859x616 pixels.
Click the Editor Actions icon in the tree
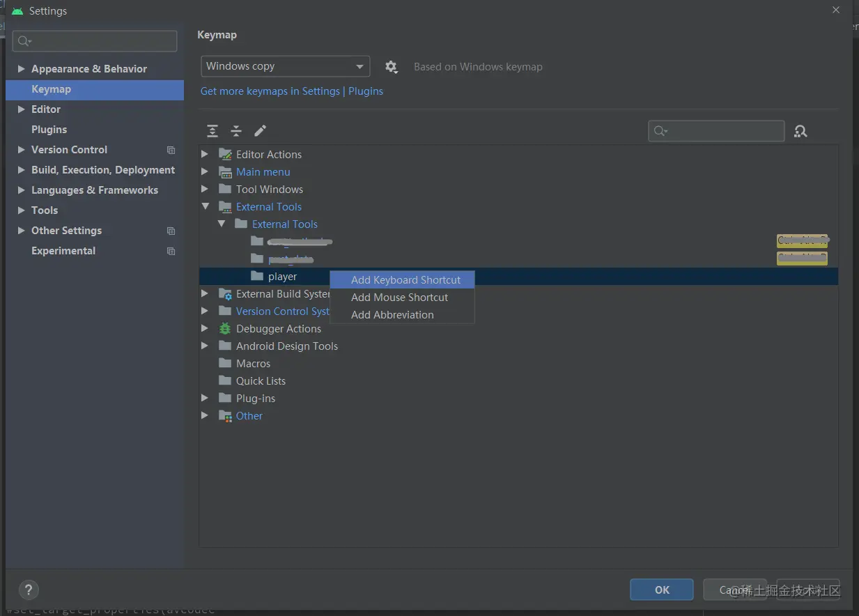click(224, 154)
